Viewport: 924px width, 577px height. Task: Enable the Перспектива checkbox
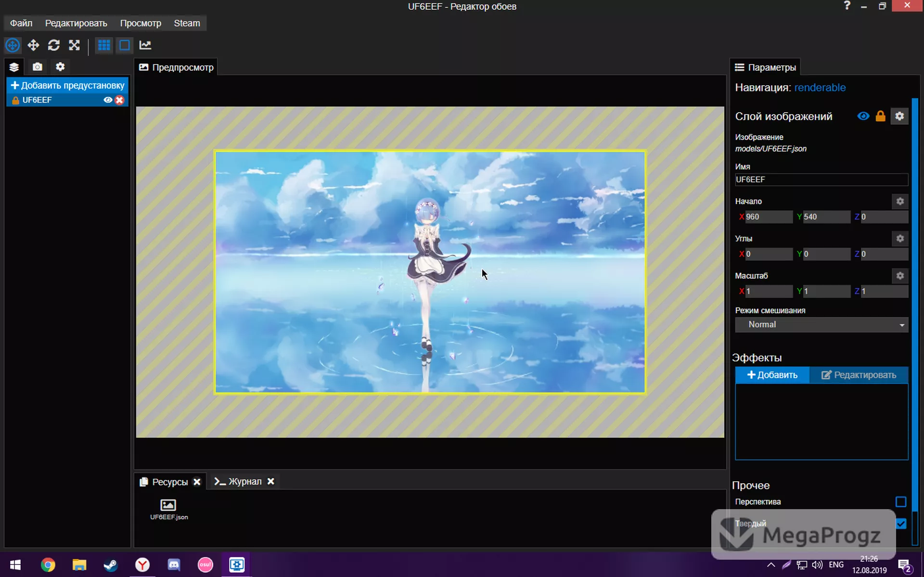[x=901, y=502]
